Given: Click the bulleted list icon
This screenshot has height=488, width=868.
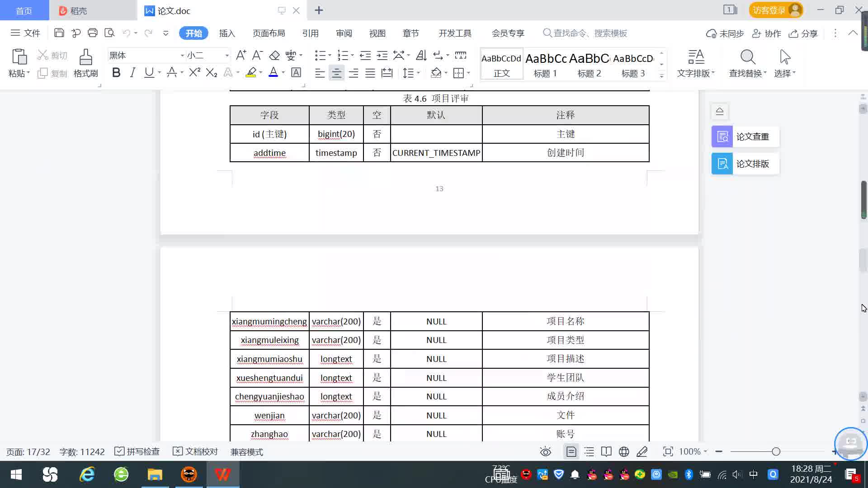Looking at the screenshot, I should [x=320, y=56].
